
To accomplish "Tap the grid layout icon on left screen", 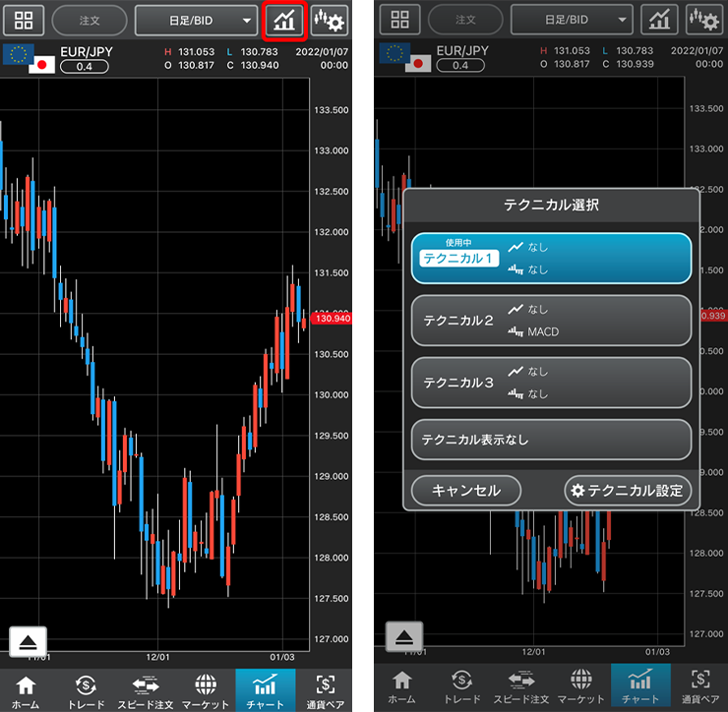I will coord(23,20).
